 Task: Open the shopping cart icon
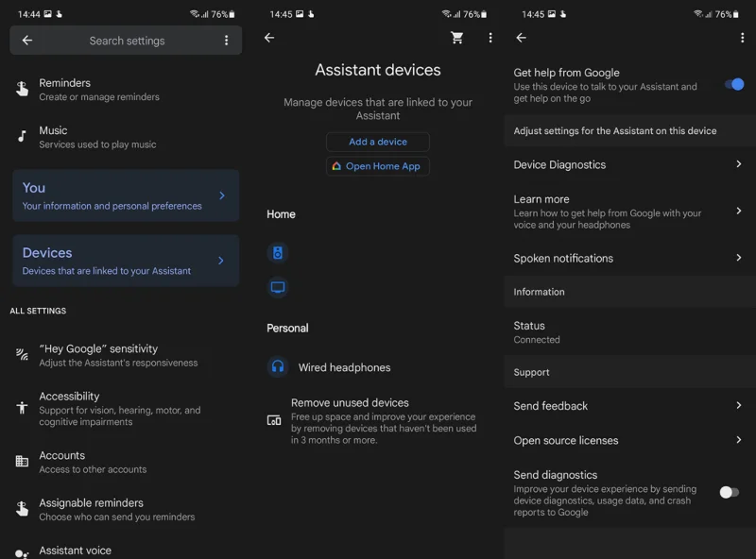pyautogui.click(x=457, y=38)
